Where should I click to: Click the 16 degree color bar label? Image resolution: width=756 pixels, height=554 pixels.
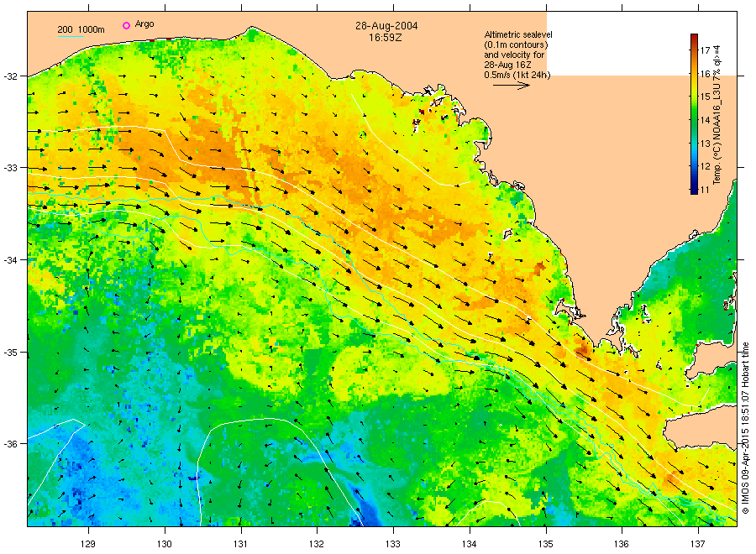coord(706,74)
